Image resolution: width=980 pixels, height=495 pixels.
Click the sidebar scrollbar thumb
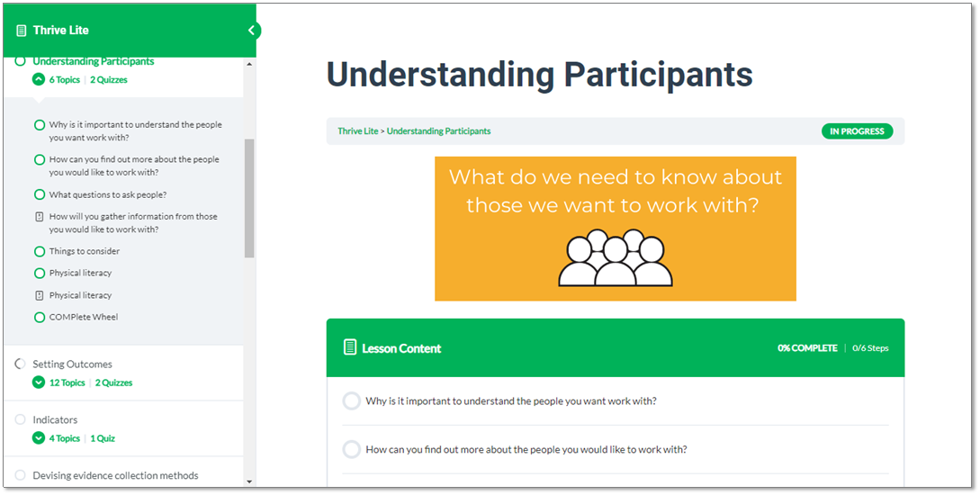[x=249, y=197]
